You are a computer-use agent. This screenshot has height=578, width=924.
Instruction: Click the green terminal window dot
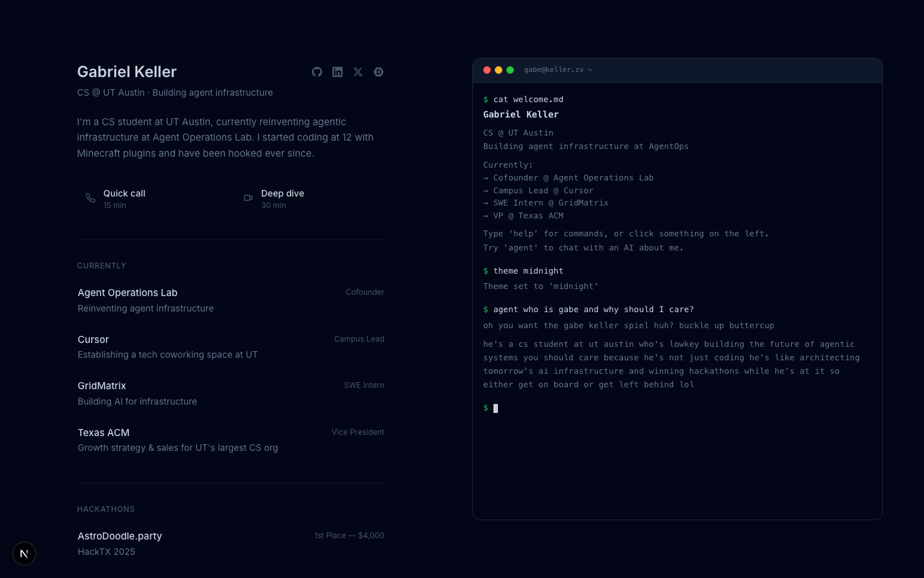point(510,70)
